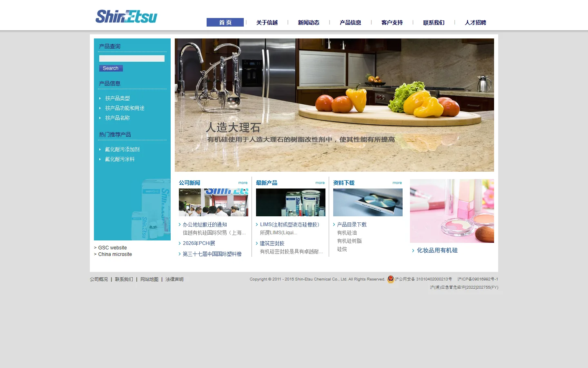Read the 办公地址搬迁的通知 news item
588x368 pixels.
click(205, 224)
